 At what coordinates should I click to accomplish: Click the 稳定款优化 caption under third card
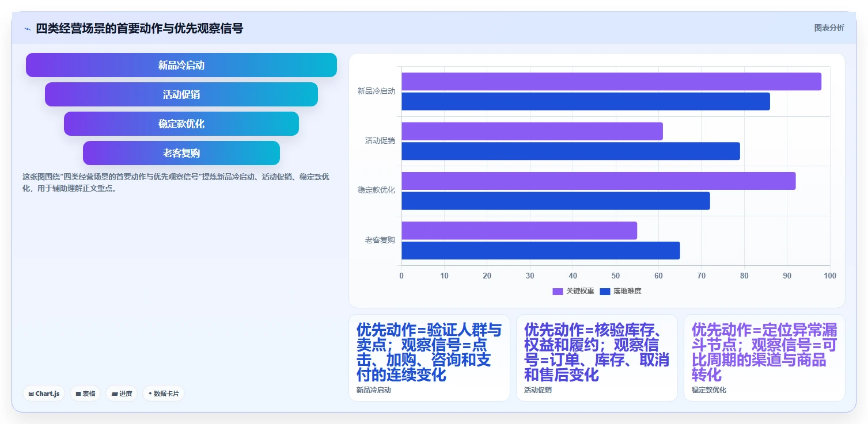(709, 390)
